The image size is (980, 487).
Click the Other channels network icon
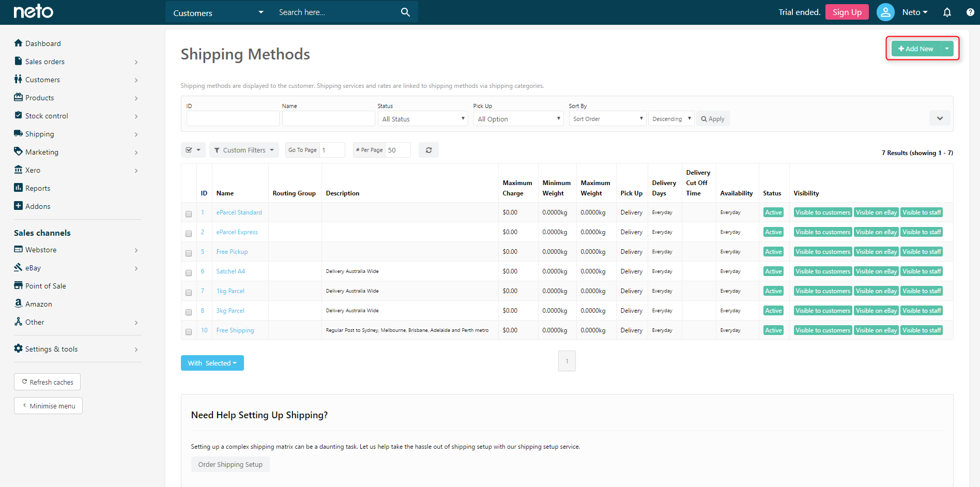pos(19,322)
